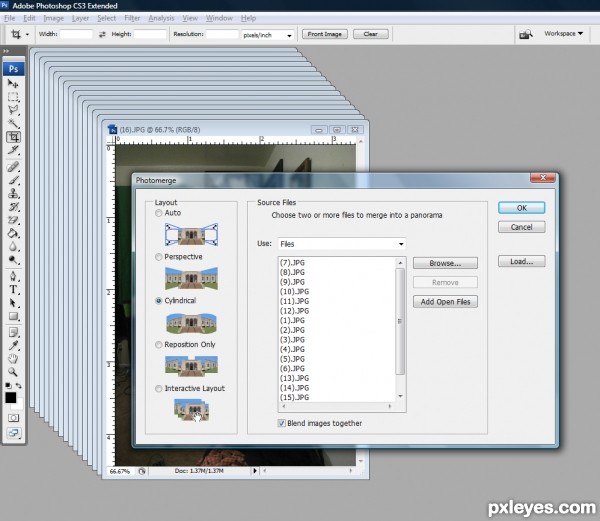Open the File menu
Screen dimensions: 600x521
tap(10, 18)
